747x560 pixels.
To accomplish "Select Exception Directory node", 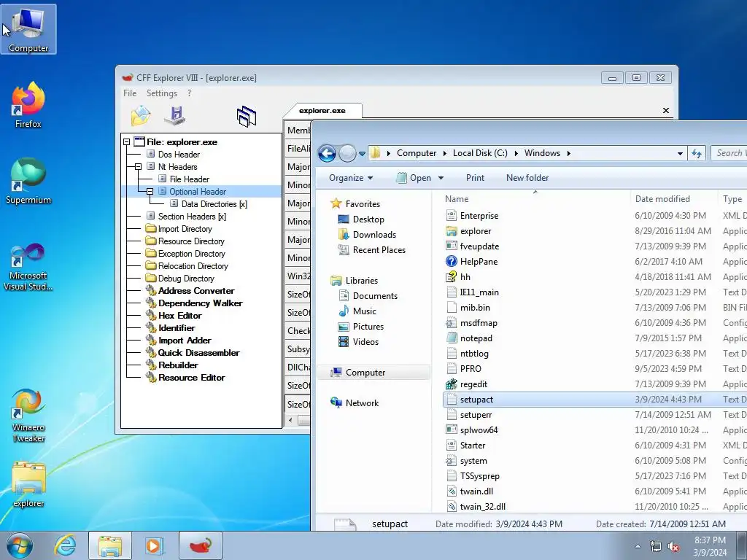I will tap(192, 253).
